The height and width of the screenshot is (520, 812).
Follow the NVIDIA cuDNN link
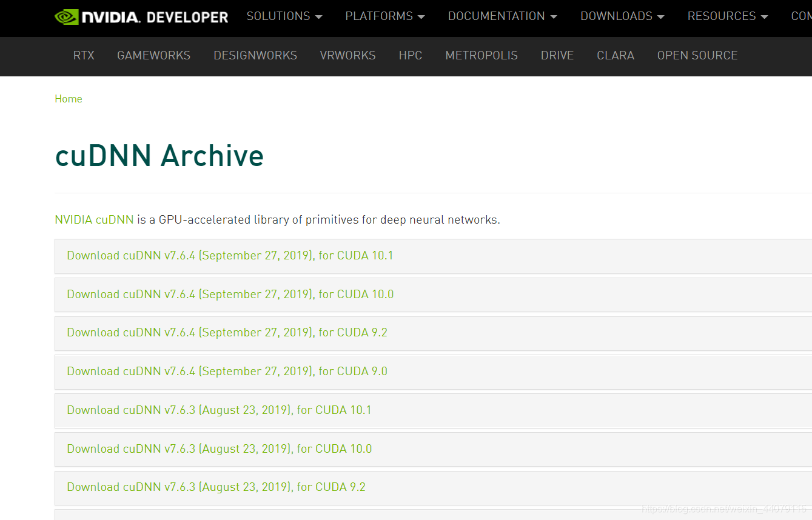94,219
